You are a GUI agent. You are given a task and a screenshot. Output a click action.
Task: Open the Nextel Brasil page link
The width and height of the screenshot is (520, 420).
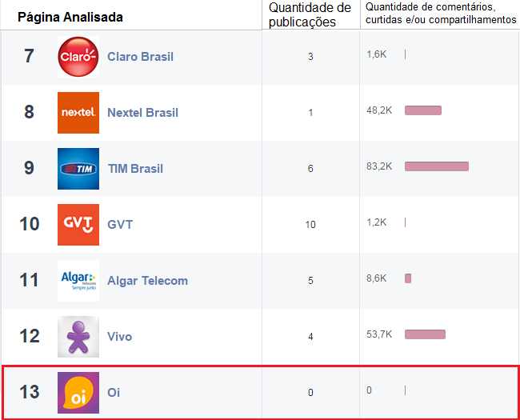(x=142, y=112)
